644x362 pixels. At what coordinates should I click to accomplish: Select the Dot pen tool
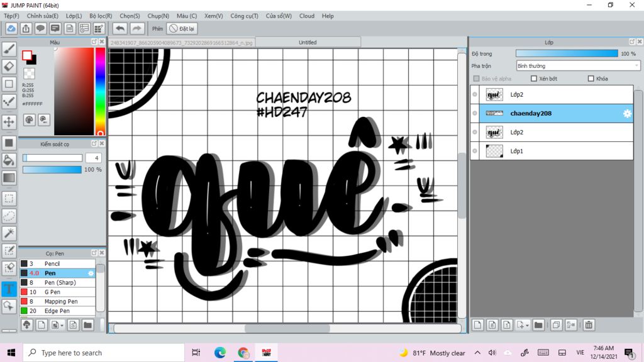tap(9, 101)
